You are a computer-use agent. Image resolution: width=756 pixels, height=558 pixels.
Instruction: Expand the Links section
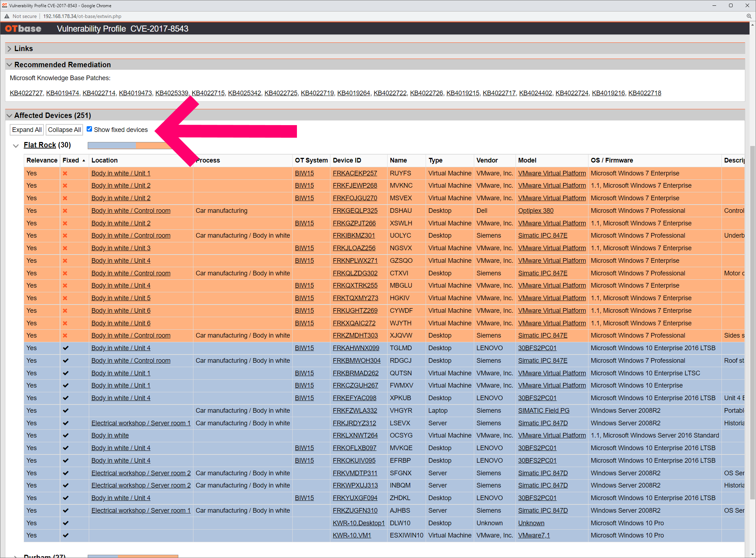tap(9, 49)
